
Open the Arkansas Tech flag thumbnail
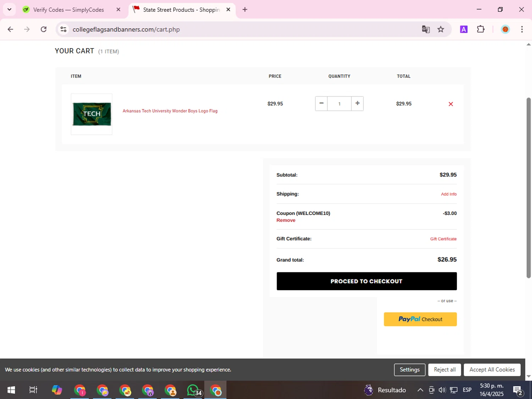[92, 114]
